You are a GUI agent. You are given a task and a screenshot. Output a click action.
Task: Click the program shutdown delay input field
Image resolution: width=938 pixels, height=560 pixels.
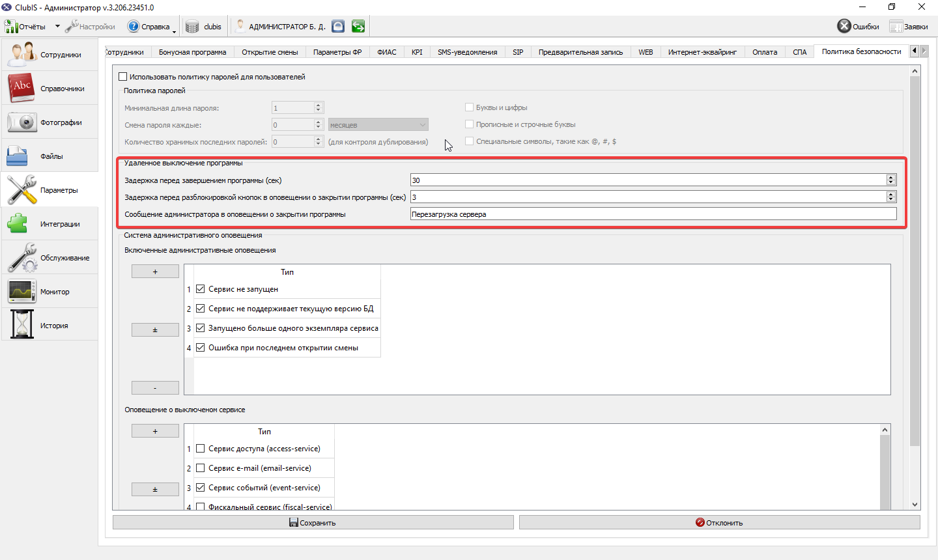pos(648,180)
